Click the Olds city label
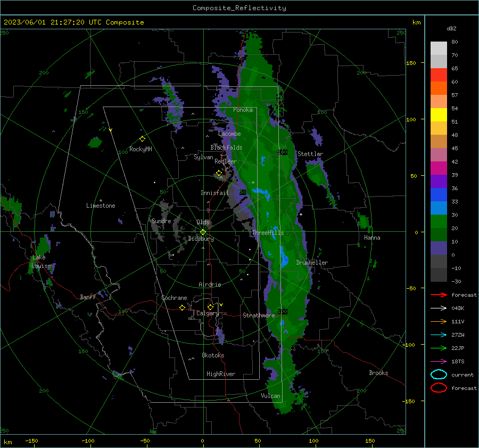The width and height of the screenshot is (479, 448). (203, 222)
